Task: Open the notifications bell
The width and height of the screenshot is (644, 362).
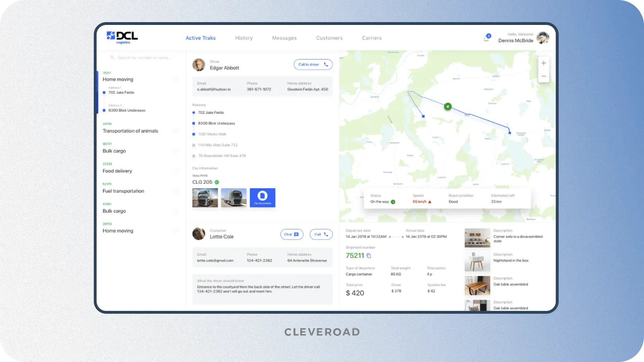Action: tap(486, 38)
